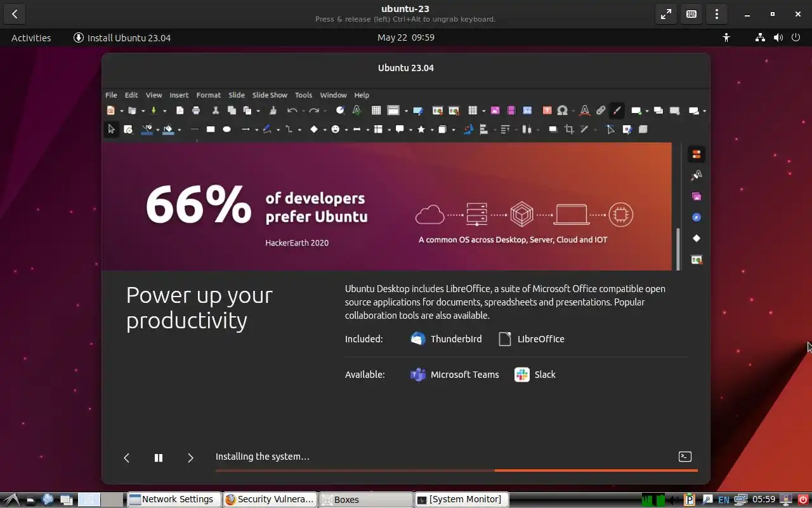Click the installation progress bar
Viewport: 812px width, 508px height.
click(x=457, y=471)
